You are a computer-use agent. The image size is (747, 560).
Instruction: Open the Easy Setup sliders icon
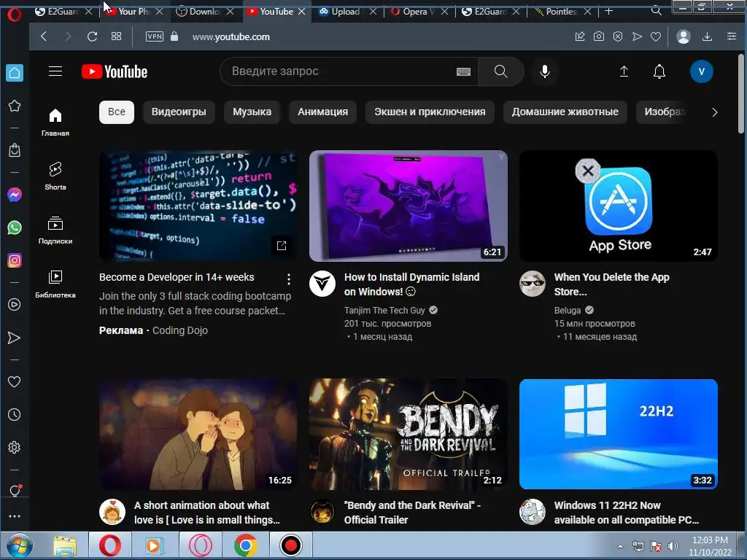coord(732,36)
